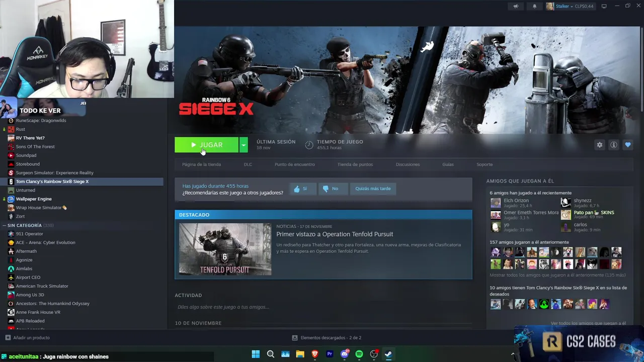Open File Explorer from taskbar
The width and height of the screenshot is (644, 362).
[x=300, y=354]
